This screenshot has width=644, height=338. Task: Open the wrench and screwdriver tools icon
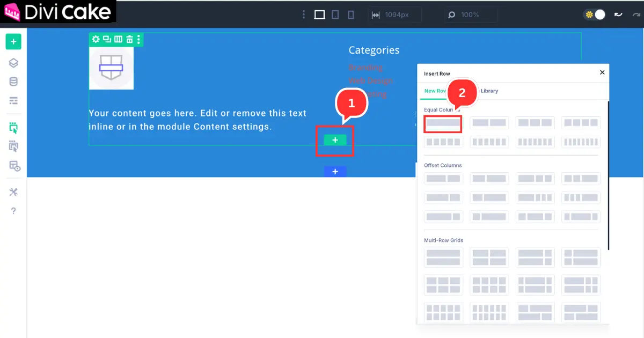click(x=13, y=192)
